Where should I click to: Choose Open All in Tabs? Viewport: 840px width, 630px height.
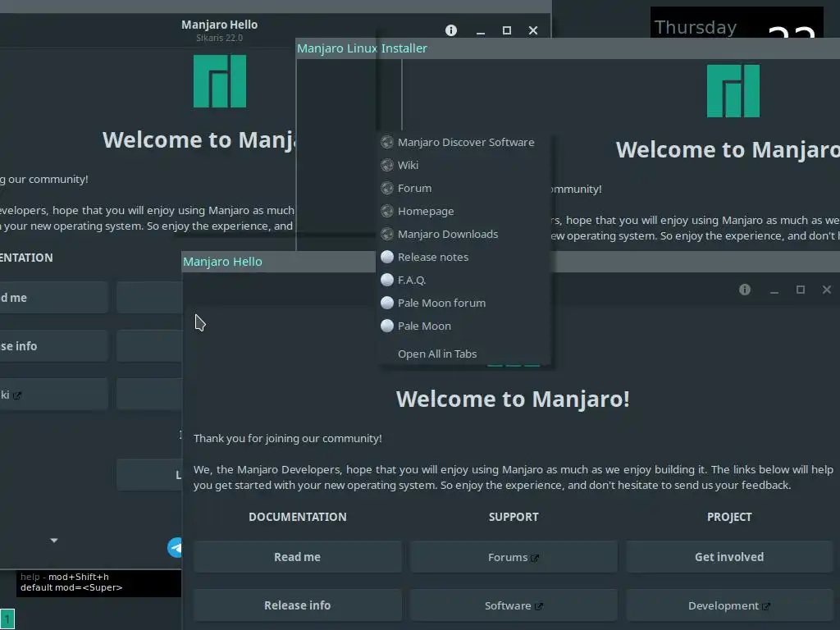pos(464,354)
